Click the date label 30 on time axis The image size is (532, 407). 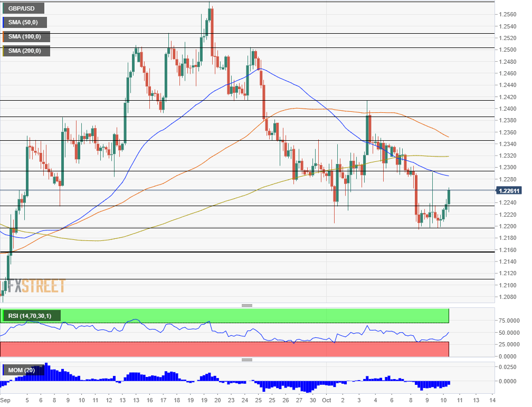(313, 400)
